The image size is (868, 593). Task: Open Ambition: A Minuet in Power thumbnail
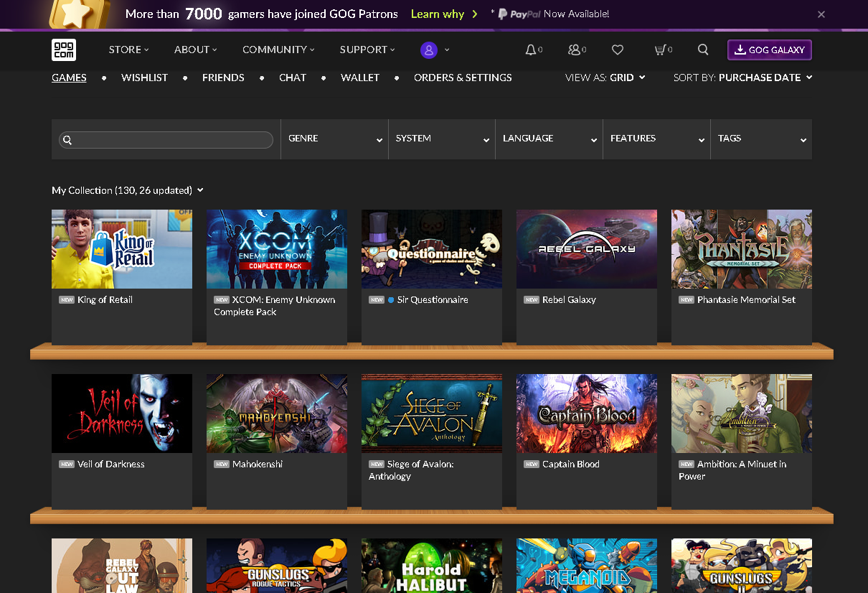point(742,414)
